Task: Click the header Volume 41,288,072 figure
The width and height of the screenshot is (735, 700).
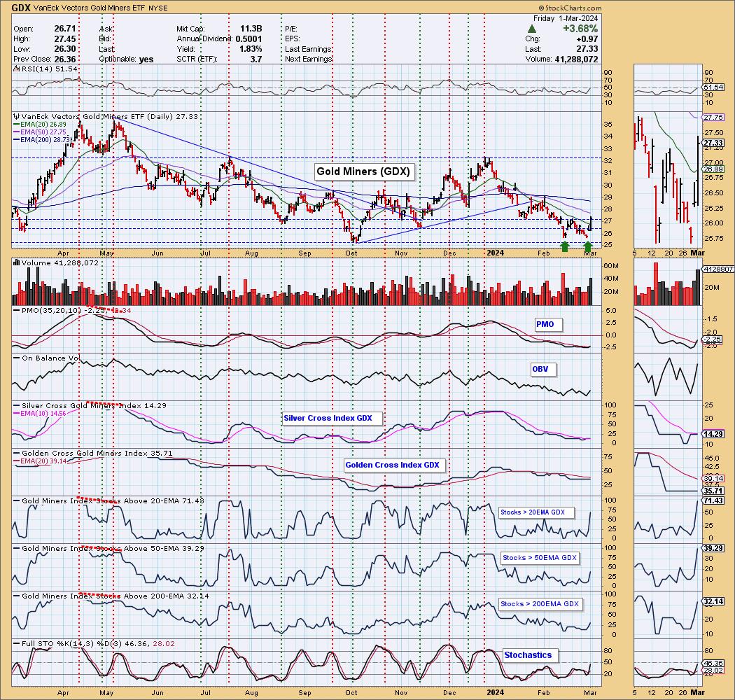Action: point(576,59)
